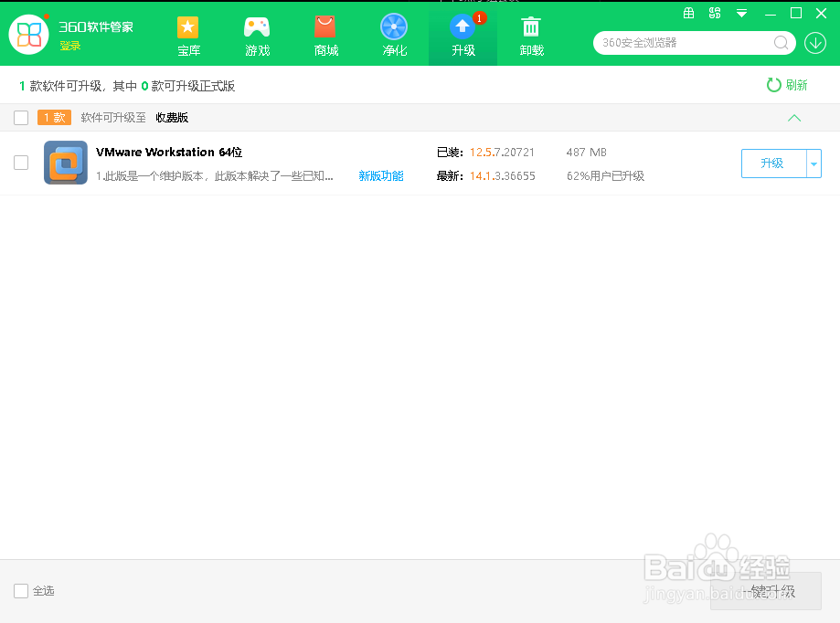Close the 360 software manager window
The image size is (840, 623).
click(821, 14)
